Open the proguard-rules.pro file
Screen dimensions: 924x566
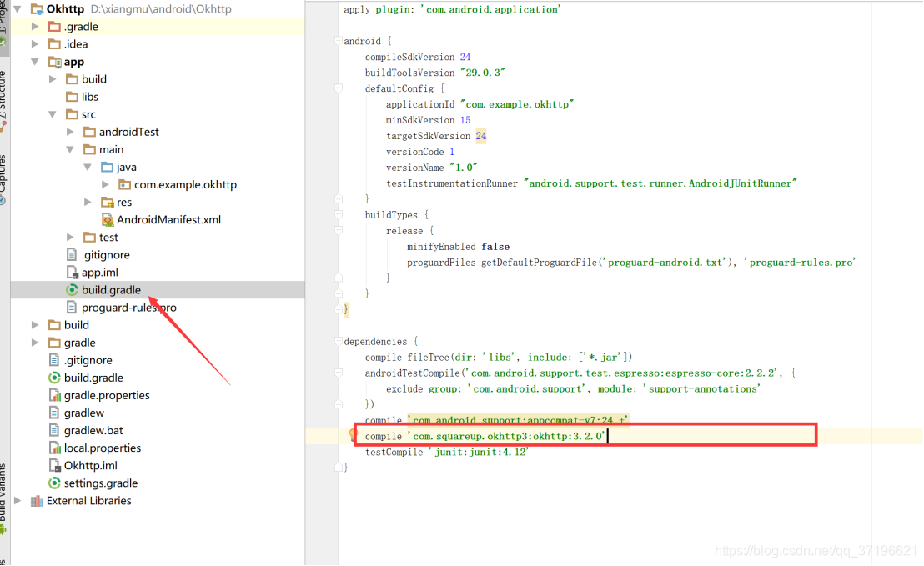[128, 307]
